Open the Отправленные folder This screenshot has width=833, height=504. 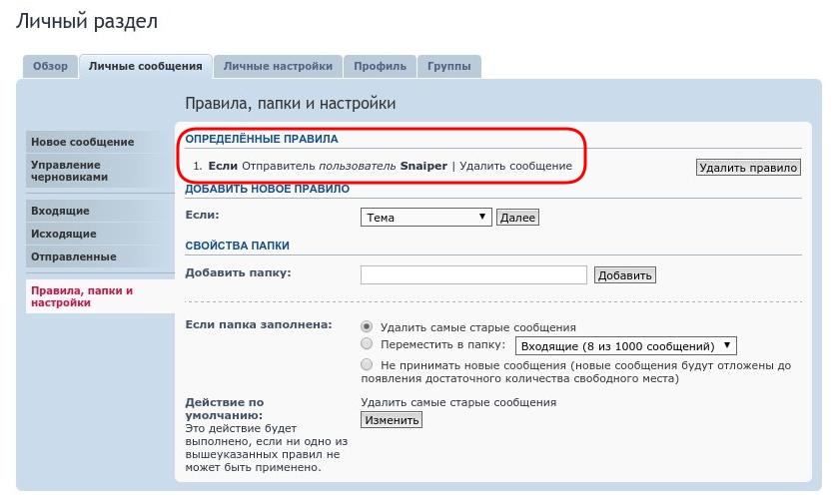point(73,257)
